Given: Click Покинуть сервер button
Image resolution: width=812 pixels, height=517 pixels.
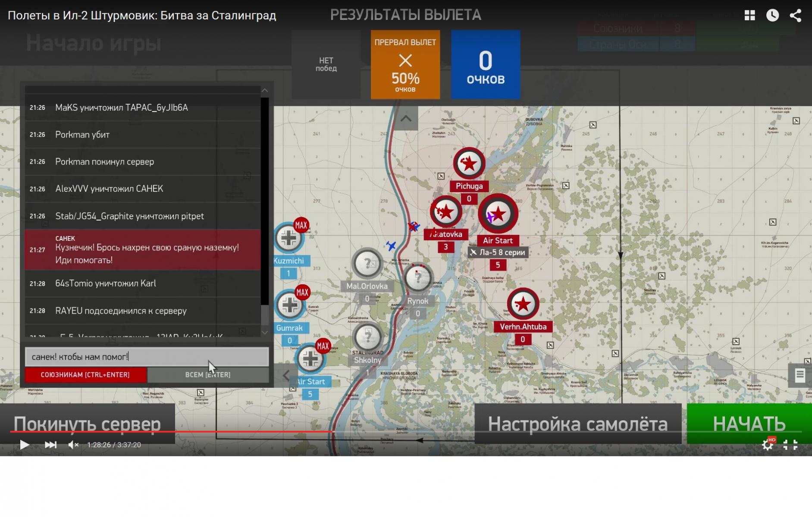Looking at the screenshot, I should tap(88, 424).
